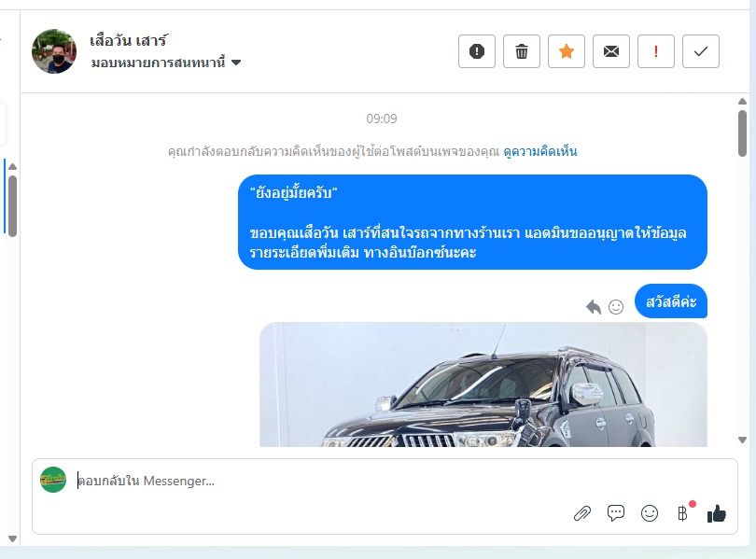The height and width of the screenshot is (559, 756).
Task: Click the baht payment request icon
Action: [682, 513]
